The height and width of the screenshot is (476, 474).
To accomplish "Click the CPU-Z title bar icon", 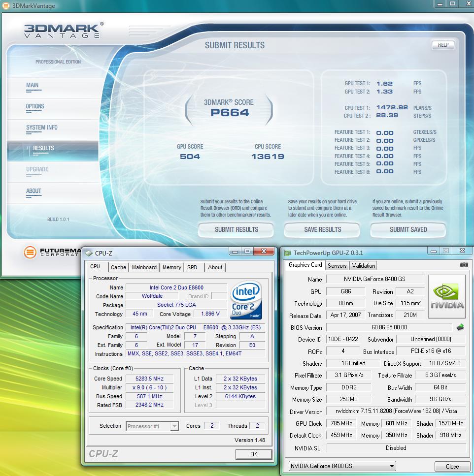I will pyautogui.click(x=89, y=253).
